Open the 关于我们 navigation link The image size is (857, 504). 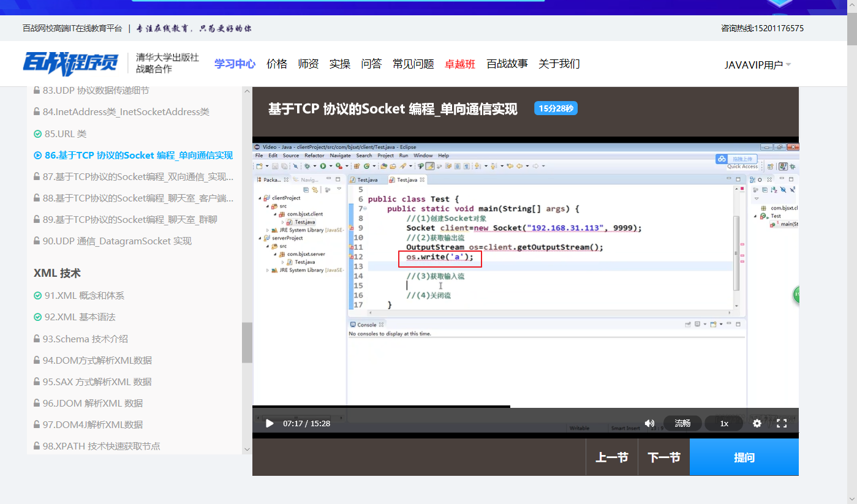point(559,64)
